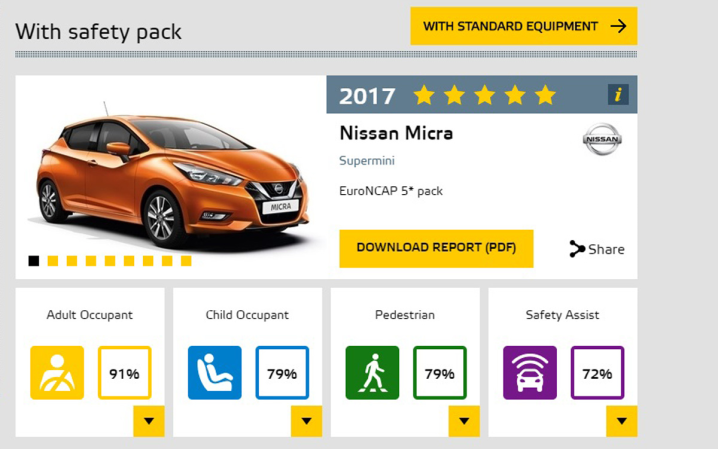Expand the Pedestrian details arrow

coord(464,421)
